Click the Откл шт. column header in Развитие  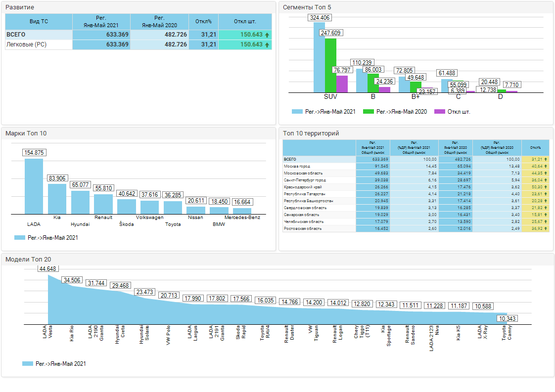tap(245, 22)
